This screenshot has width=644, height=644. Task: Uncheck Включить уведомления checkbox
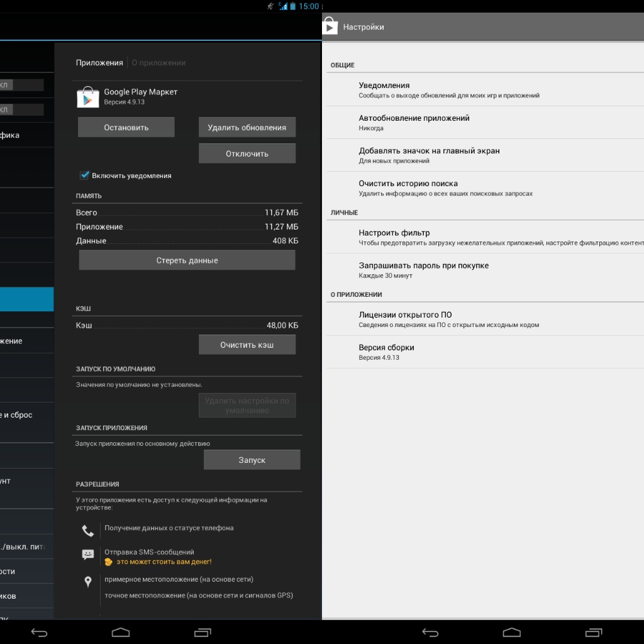84,175
